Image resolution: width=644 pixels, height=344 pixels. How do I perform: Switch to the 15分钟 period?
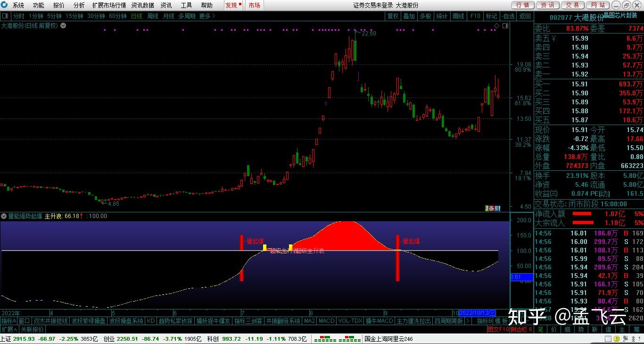pos(74,16)
